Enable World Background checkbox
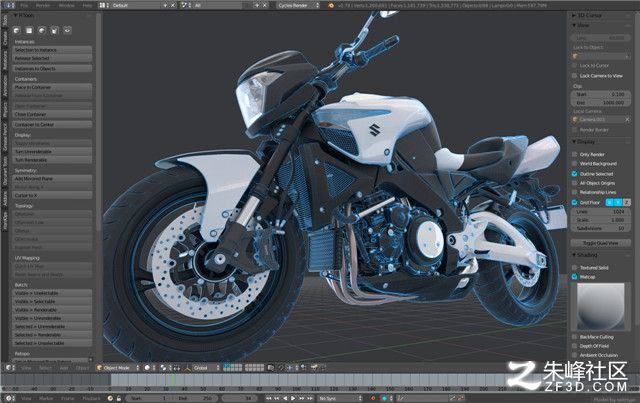Screen dimensions: 640x403 click(x=574, y=164)
